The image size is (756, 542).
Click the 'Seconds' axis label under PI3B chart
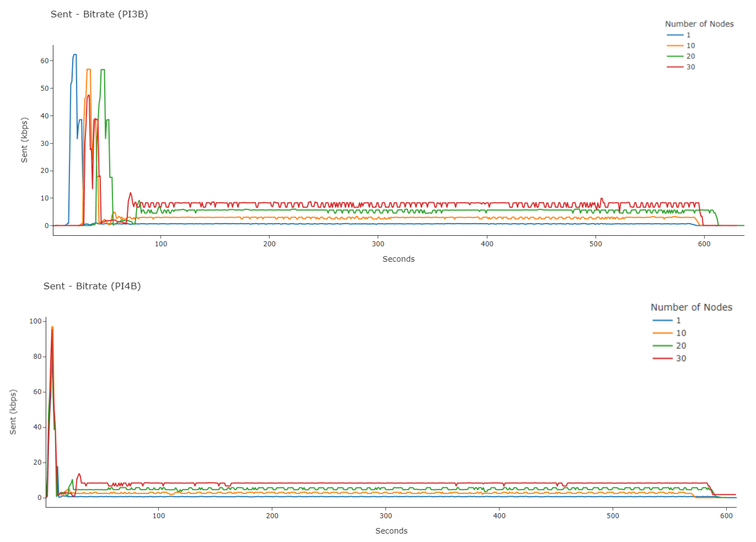[398, 259]
